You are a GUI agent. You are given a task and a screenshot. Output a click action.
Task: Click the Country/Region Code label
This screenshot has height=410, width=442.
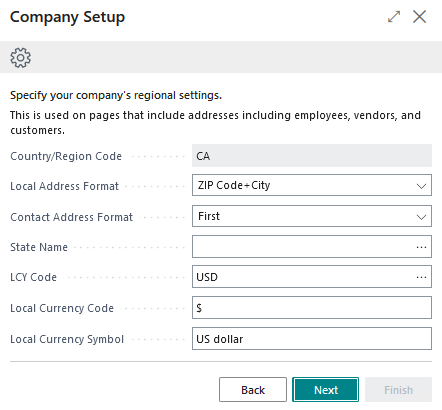tap(66, 156)
